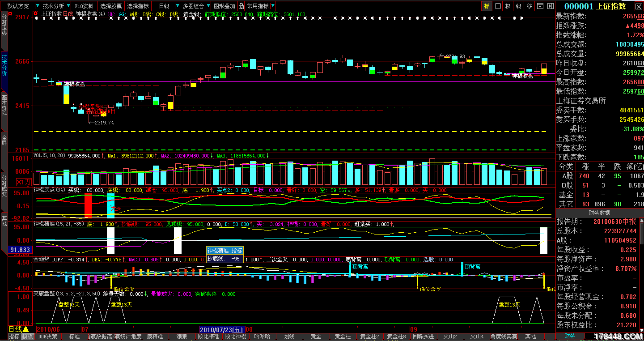This screenshot has width=644, height=341.
Task: Click 选择指标 to choose indicator
Action: [138, 6]
